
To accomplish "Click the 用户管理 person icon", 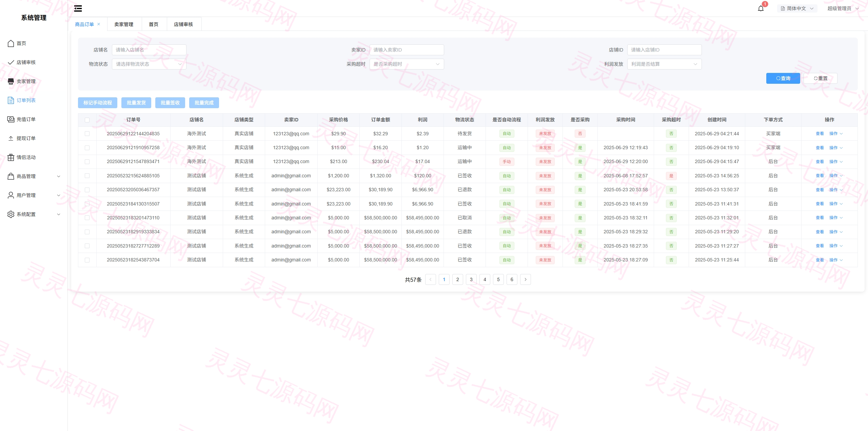I will 11,195.
